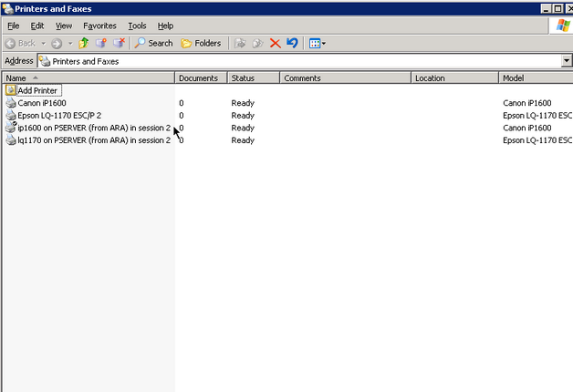Open the Forward history dropdown arrow
Viewport: 573px width, 392px height.
(69, 43)
